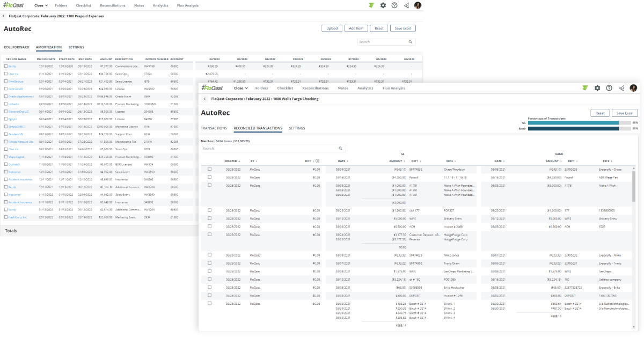Open settings gear in Wells Fargo Checking window
The height and width of the screenshot is (337, 644).
[x=597, y=88]
